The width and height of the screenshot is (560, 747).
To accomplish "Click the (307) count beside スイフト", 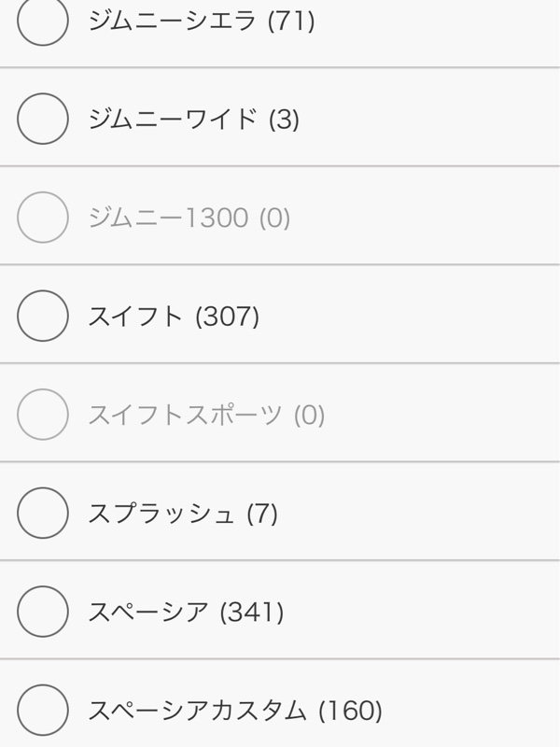I will (228, 317).
